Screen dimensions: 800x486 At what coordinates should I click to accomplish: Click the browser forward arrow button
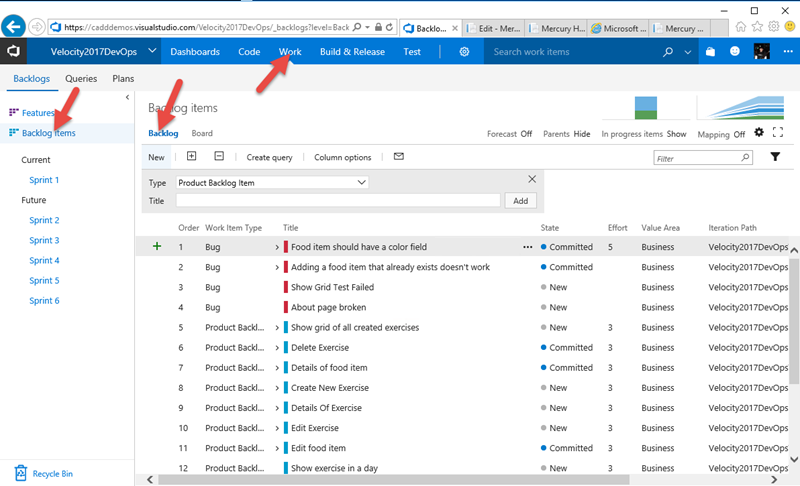coord(36,27)
